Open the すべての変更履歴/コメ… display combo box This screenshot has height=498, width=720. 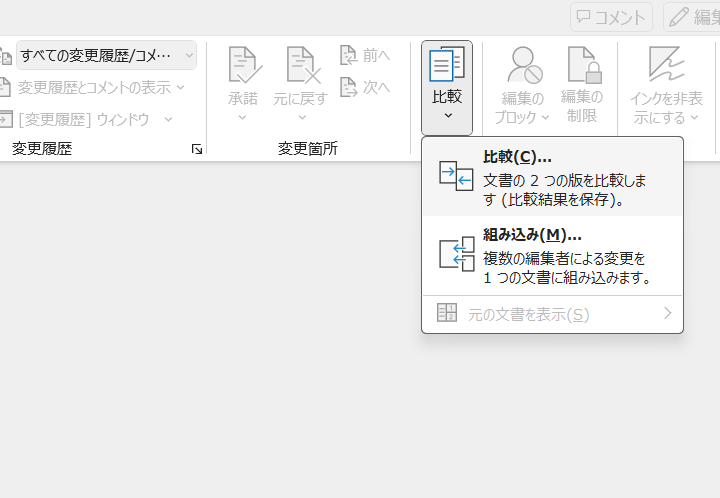(107, 56)
